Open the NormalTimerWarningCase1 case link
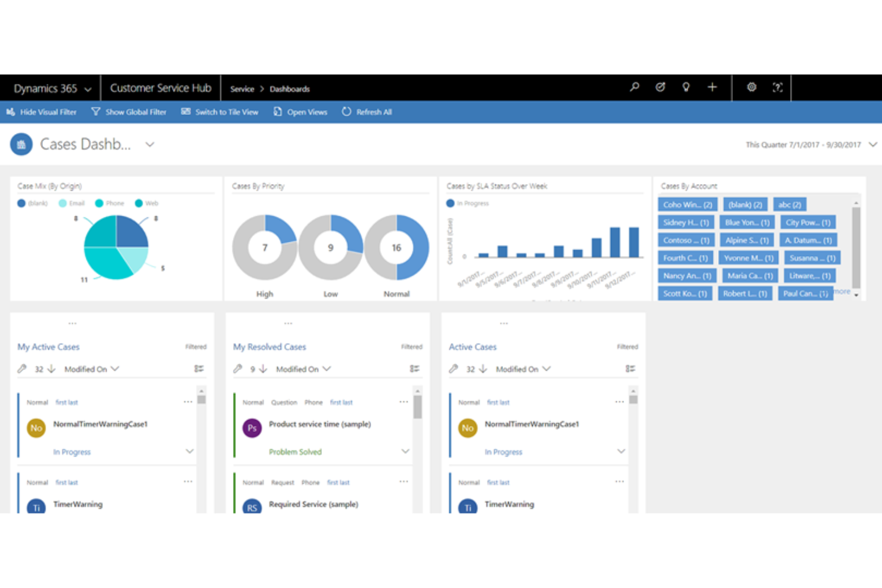 pyautogui.click(x=101, y=424)
